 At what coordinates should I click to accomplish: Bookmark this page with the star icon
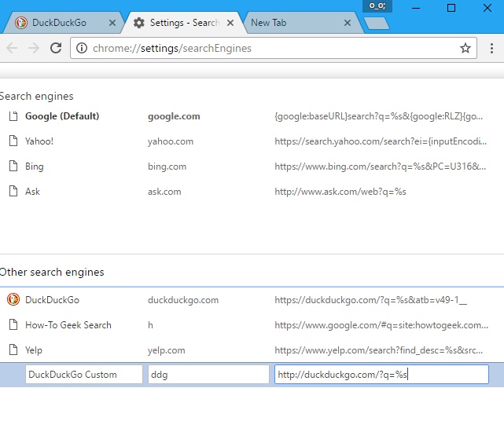coord(465,48)
